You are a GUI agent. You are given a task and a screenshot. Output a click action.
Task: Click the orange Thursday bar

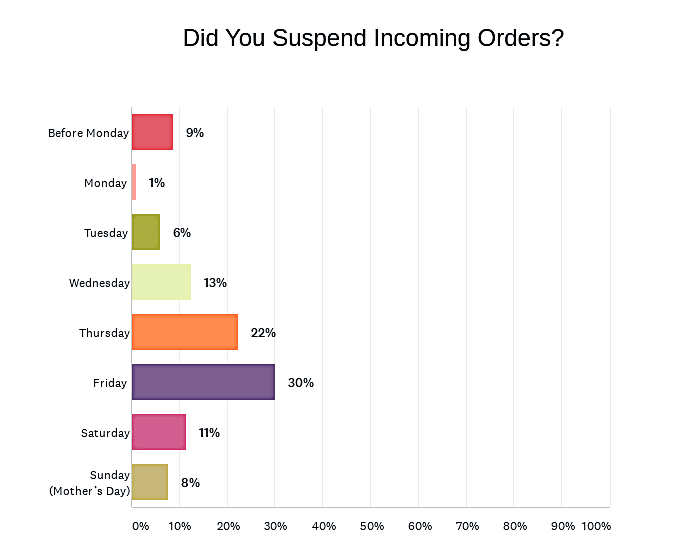[184, 332]
